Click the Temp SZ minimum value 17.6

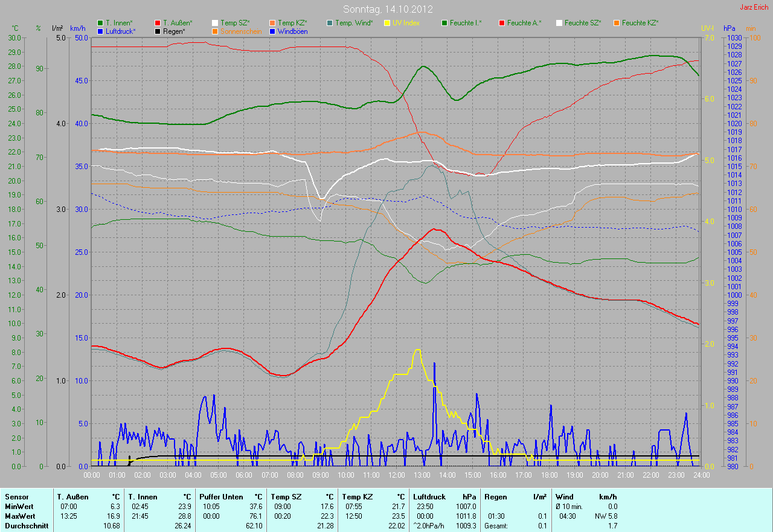click(x=327, y=507)
